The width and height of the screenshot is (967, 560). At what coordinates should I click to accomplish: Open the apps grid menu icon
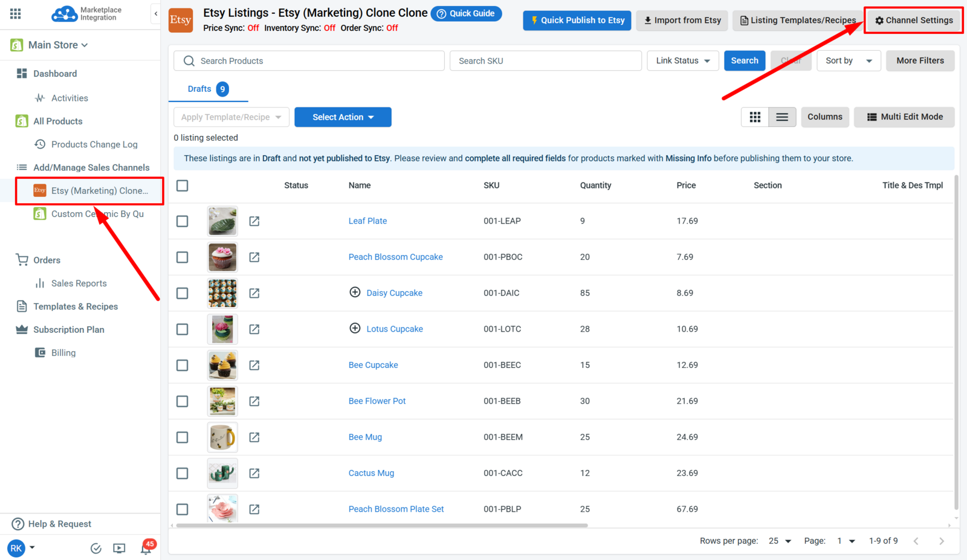(x=16, y=14)
